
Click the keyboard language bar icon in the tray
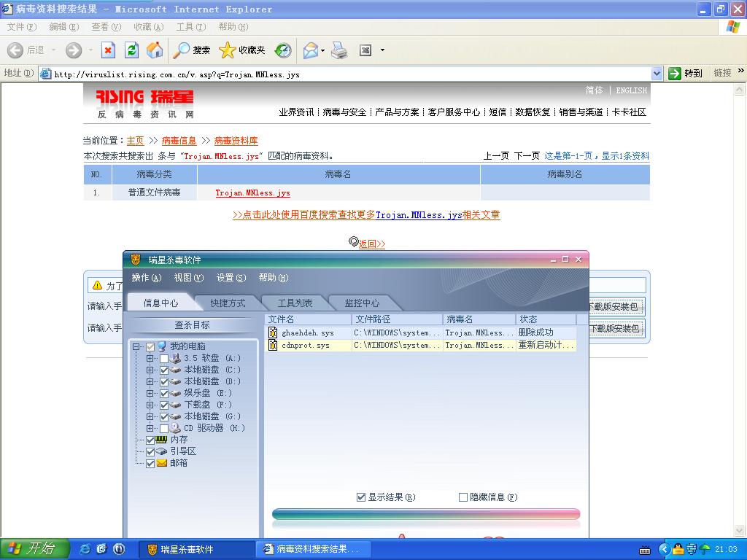point(645,550)
